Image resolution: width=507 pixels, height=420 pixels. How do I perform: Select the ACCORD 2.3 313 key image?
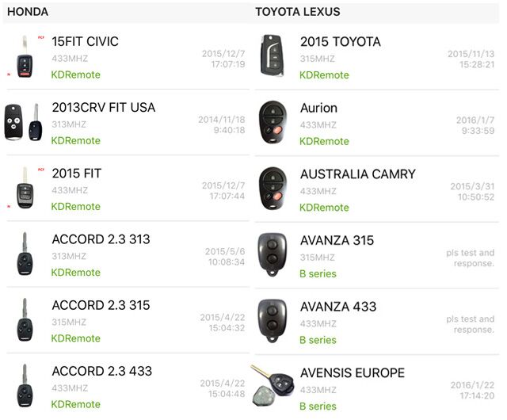tap(25, 254)
